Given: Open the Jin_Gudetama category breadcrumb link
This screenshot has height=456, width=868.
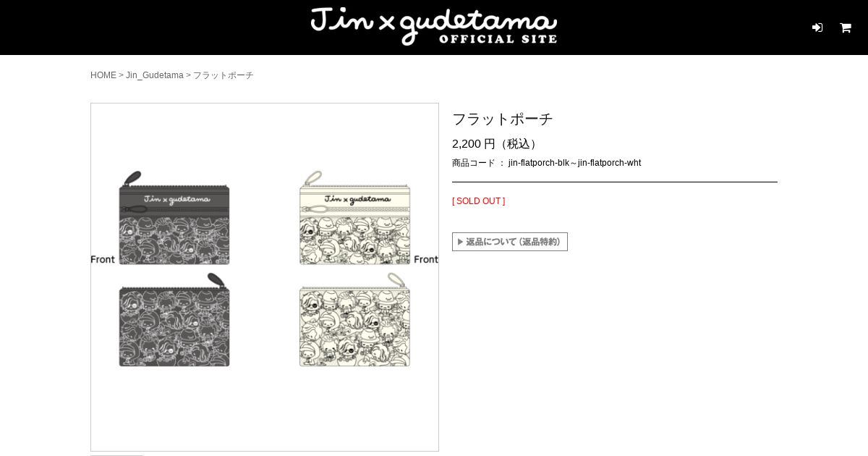Looking at the screenshot, I should tap(155, 75).
